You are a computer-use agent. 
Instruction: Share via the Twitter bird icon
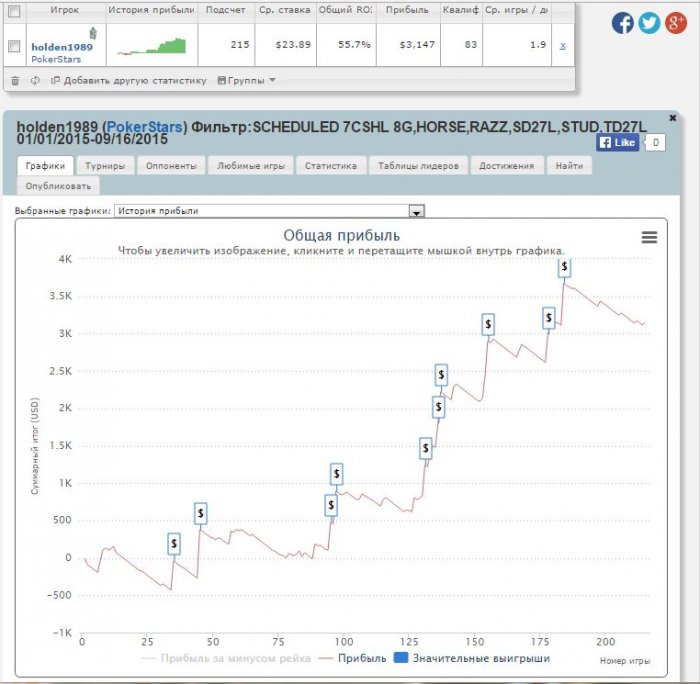pyautogui.click(x=649, y=23)
